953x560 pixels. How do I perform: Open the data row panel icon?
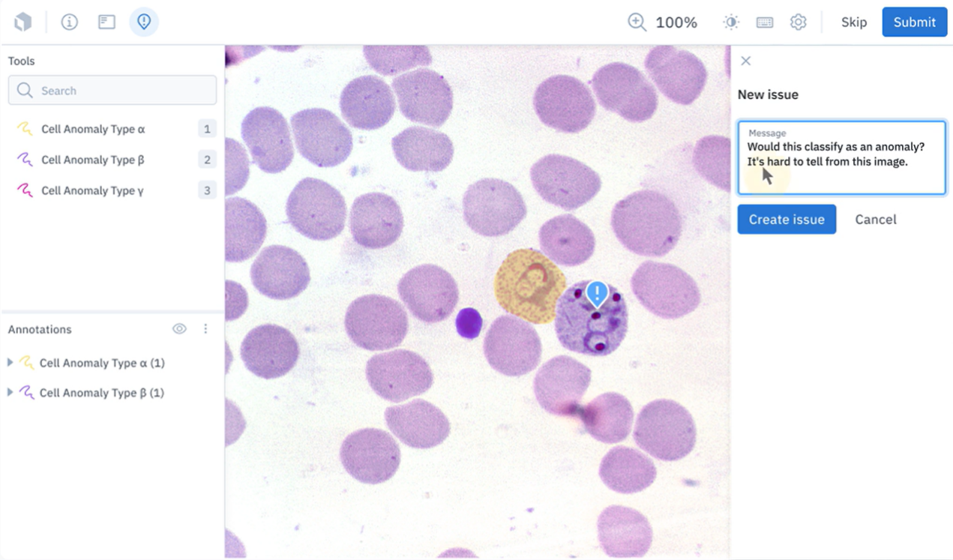tap(106, 22)
